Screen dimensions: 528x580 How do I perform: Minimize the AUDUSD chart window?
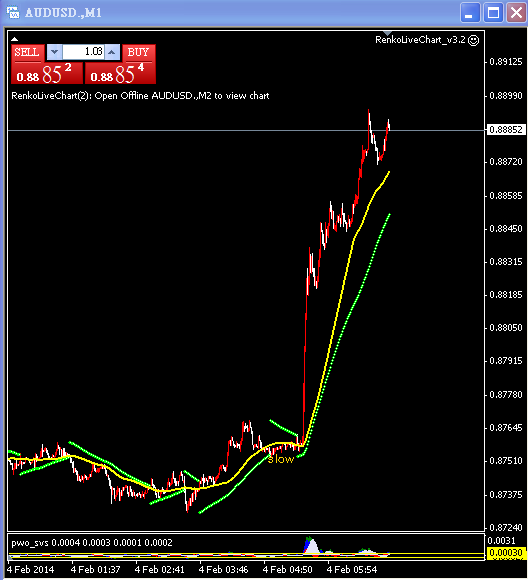470,13
